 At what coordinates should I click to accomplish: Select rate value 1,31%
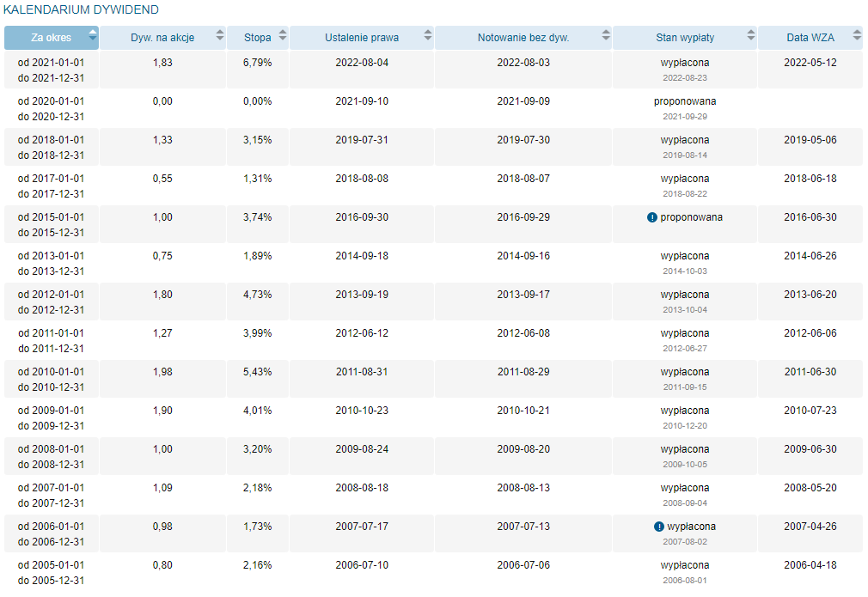point(258,179)
